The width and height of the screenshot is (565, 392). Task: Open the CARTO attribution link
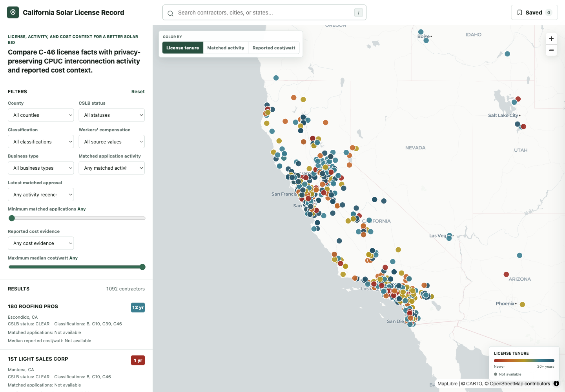point(474,384)
